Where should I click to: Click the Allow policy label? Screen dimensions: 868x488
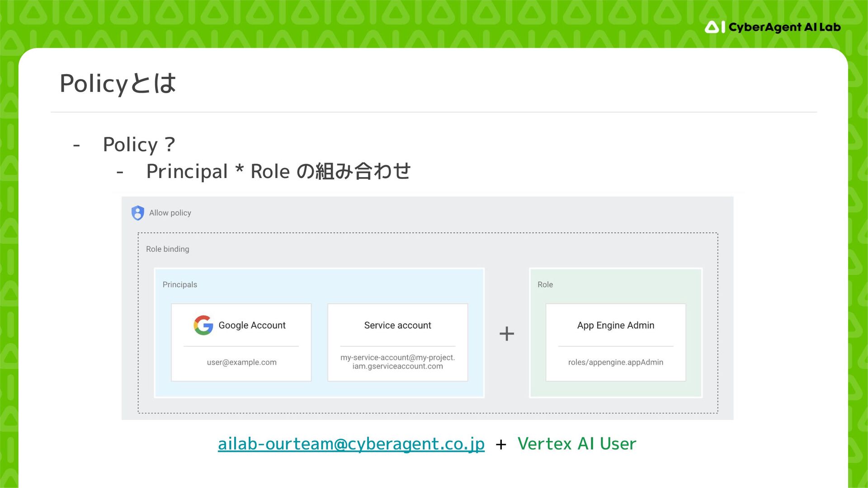pyautogui.click(x=170, y=213)
